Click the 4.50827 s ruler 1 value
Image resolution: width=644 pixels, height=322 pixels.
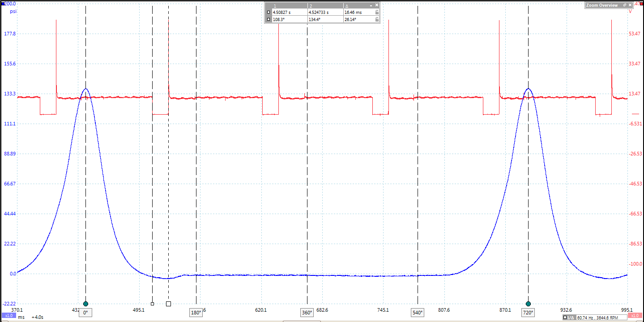pos(281,13)
